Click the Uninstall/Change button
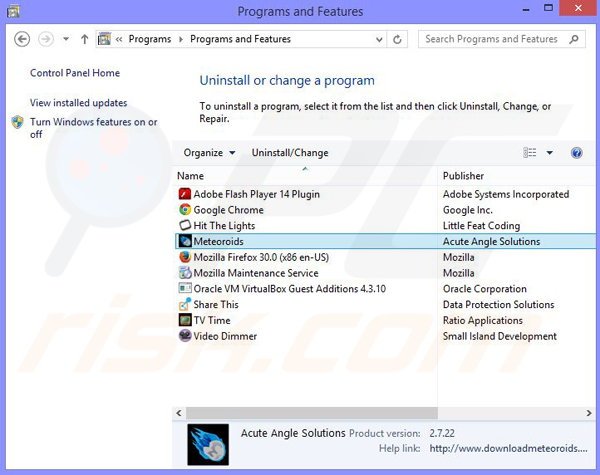The height and width of the screenshot is (475, 600). [x=290, y=153]
